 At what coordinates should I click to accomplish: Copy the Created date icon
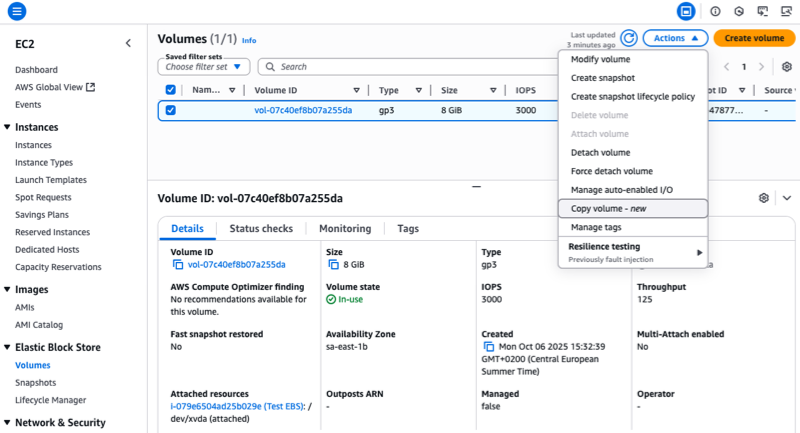point(488,347)
